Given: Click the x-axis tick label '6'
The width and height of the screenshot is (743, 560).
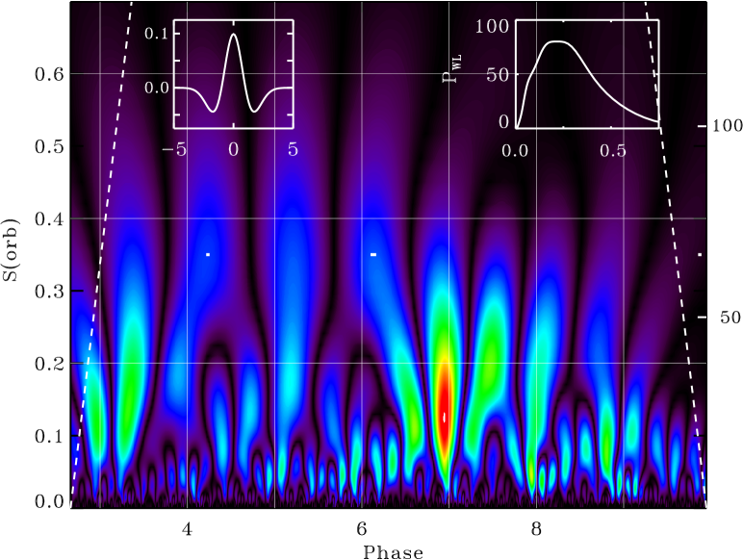Looking at the screenshot, I should (362, 529).
